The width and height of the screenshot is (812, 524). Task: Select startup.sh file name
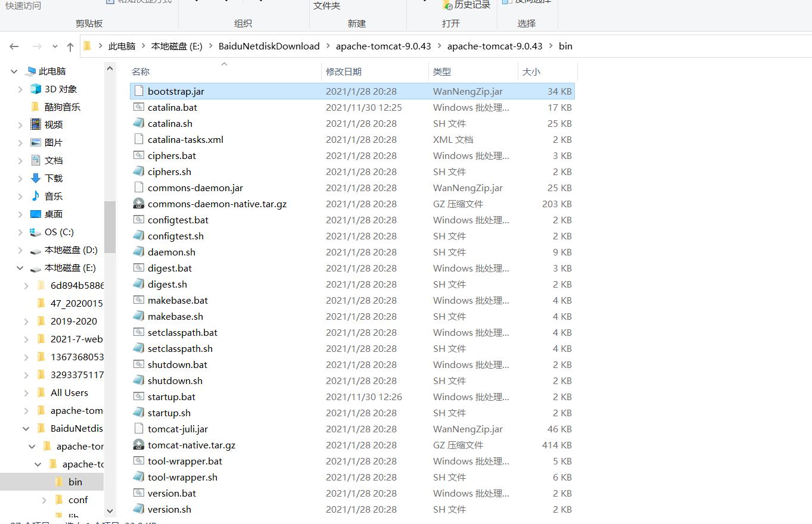169,413
